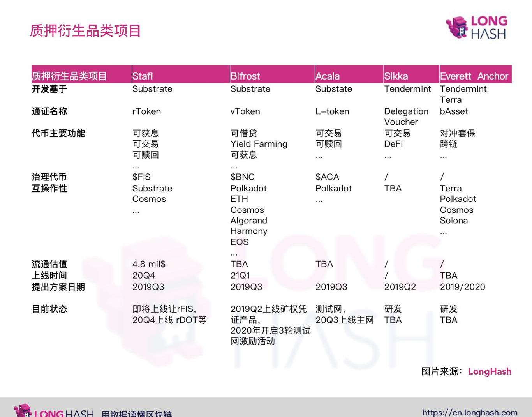This screenshot has width=532, height=417.
Task: Click the pink LongHash image source link
Action: (x=489, y=371)
